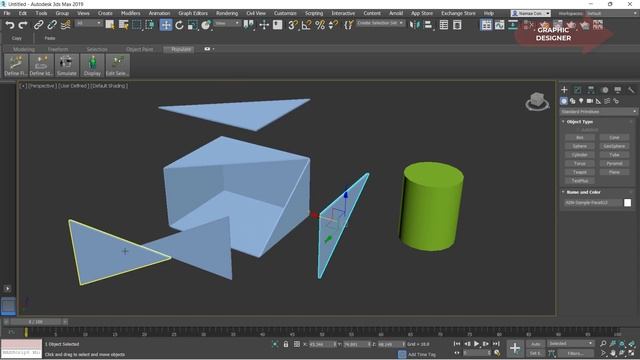The image size is (640, 360).
Task: Collapse the Name and Color rollout
Action: coord(583,192)
